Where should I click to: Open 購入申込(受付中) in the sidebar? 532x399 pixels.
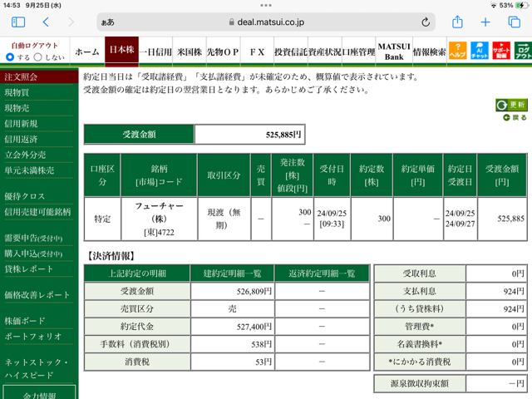coord(33,254)
